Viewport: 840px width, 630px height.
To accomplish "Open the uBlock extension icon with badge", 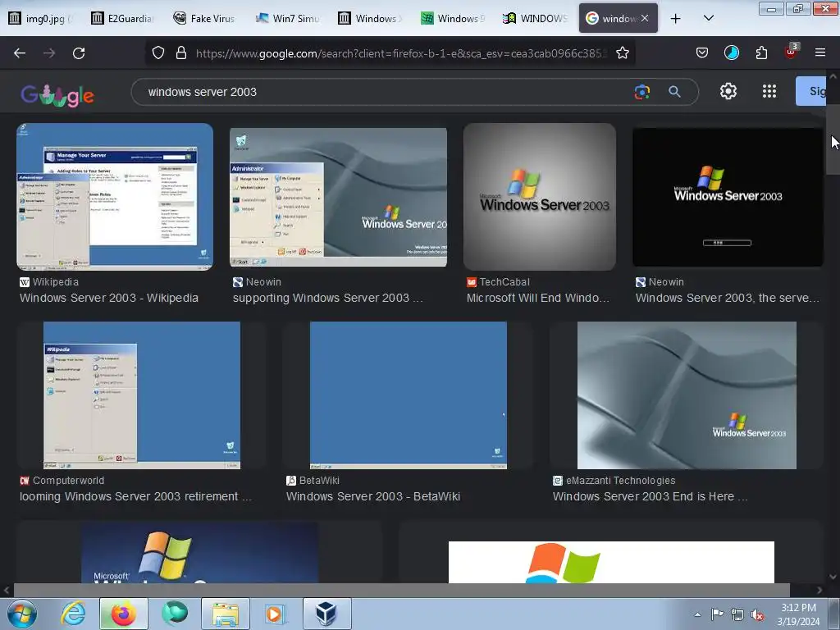I will (x=791, y=52).
